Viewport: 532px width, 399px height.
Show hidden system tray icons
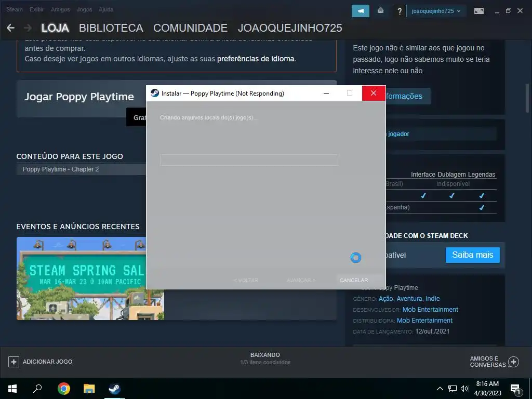tap(440, 389)
